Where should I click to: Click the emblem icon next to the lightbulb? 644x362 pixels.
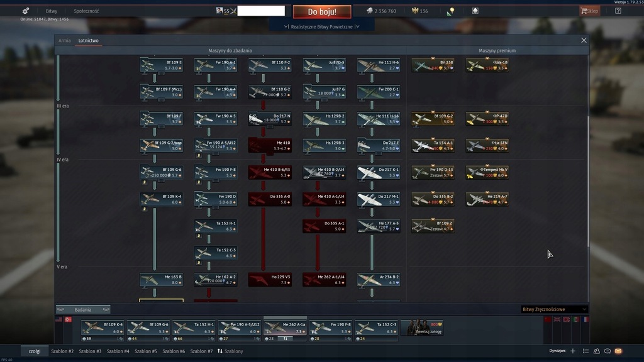click(475, 11)
